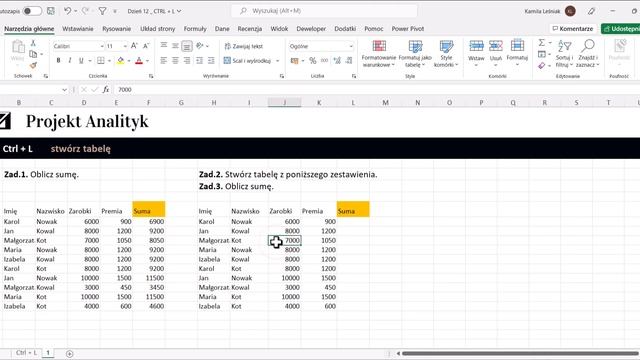Click the Cut scissors icon

[x=33, y=43]
